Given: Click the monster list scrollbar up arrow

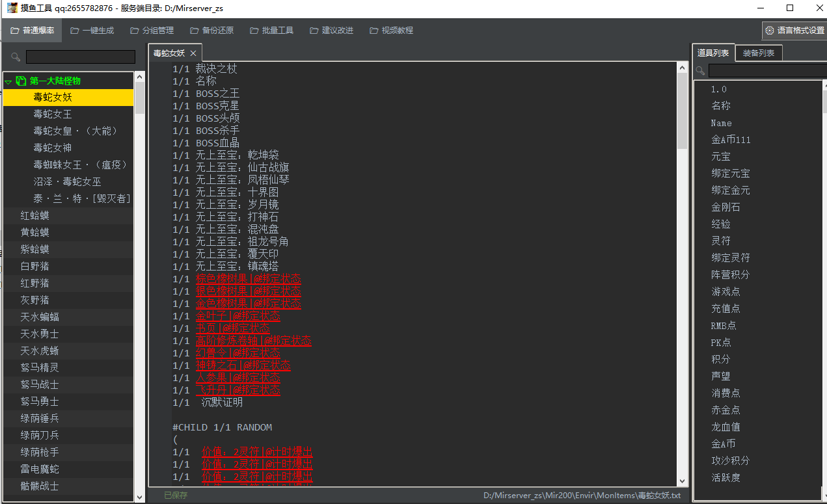Looking at the screenshot, I should click(139, 77).
